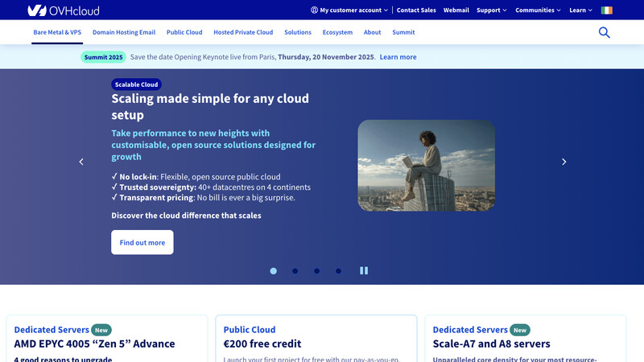Open the Communities dropdown
This screenshot has height=362, width=644.
(x=538, y=10)
